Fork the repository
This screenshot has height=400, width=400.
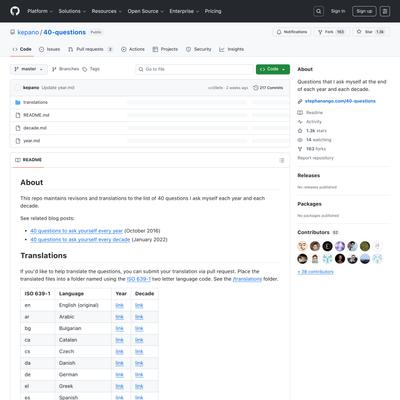[x=331, y=32]
